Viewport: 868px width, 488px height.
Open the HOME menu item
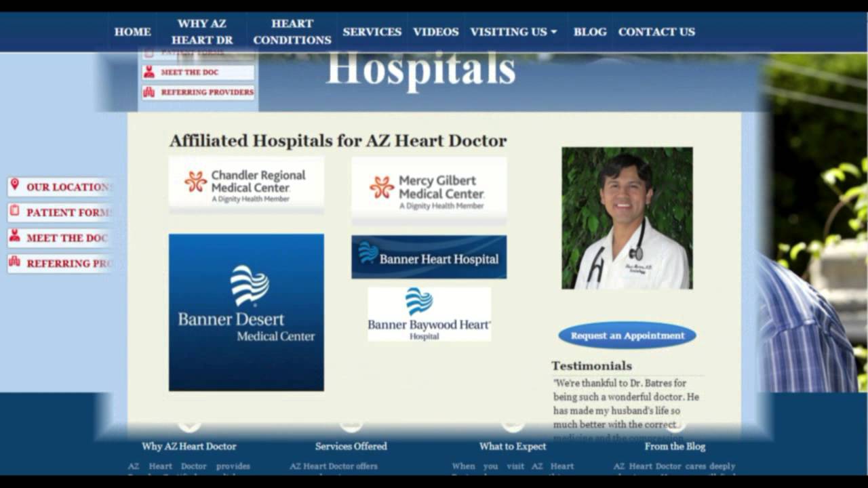[x=132, y=32]
